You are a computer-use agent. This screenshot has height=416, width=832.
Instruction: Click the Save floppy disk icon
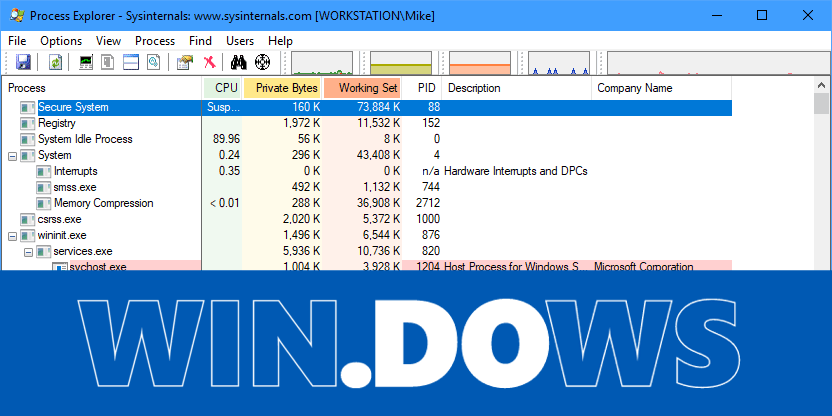pyautogui.click(x=23, y=63)
